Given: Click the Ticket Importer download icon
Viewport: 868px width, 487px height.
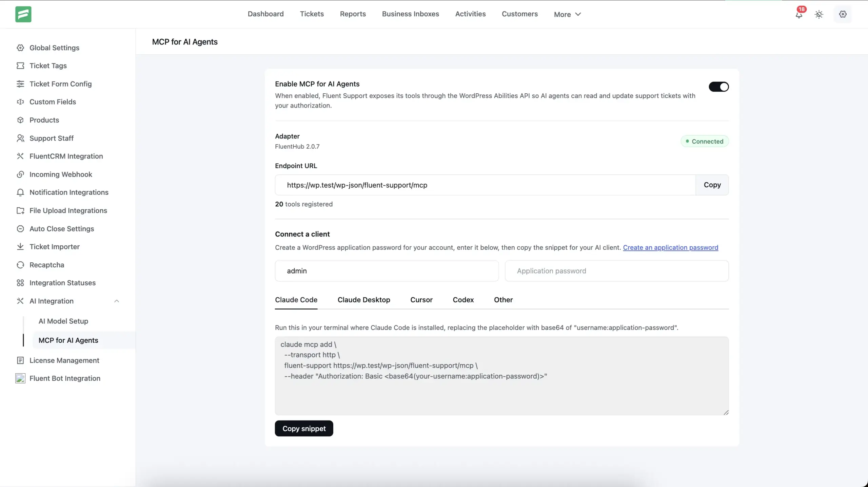Looking at the screenshot, I should coord(20,247).
